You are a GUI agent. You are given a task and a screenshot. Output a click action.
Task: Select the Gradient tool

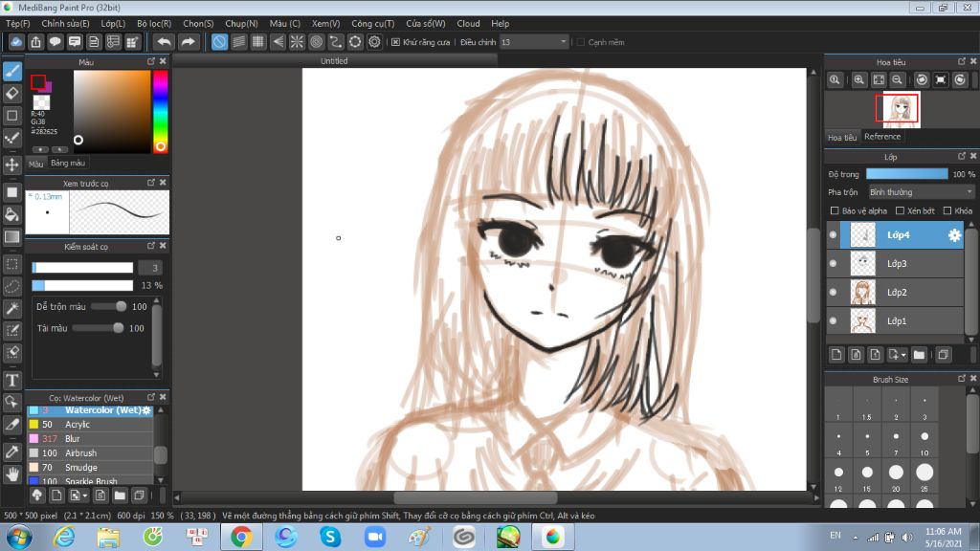[x=11, y=237]
